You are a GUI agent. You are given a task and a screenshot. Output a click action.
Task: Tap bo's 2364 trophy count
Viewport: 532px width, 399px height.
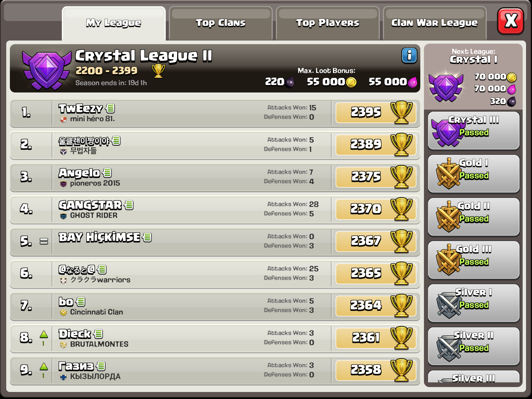(x=366, y=305)
